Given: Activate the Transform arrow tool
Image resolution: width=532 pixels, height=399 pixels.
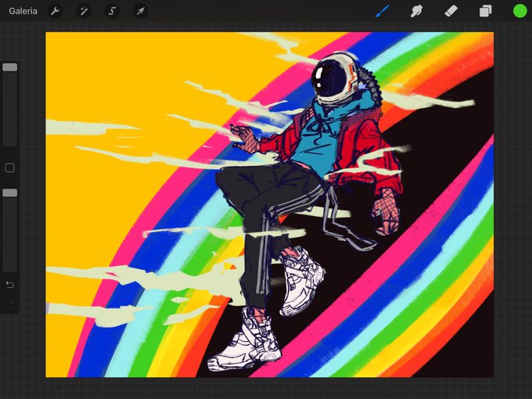Looking at the screenshot, I should point(141,11).
